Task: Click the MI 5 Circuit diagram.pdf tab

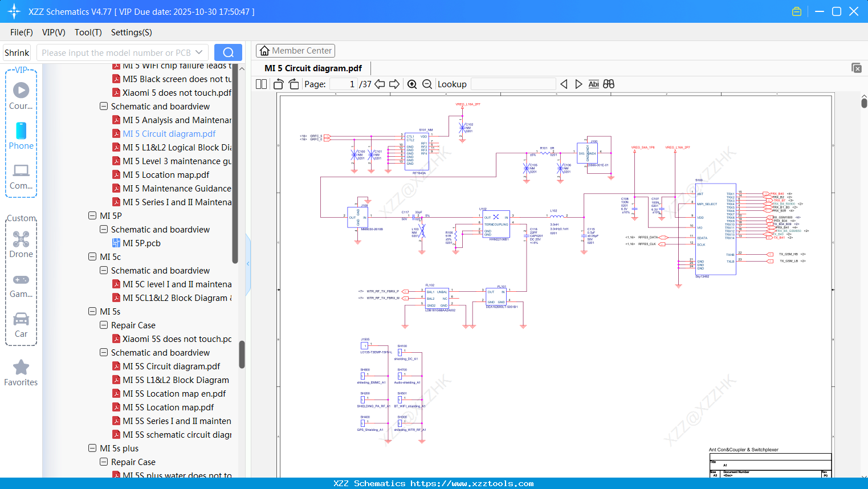Action: tap(312, 68)
